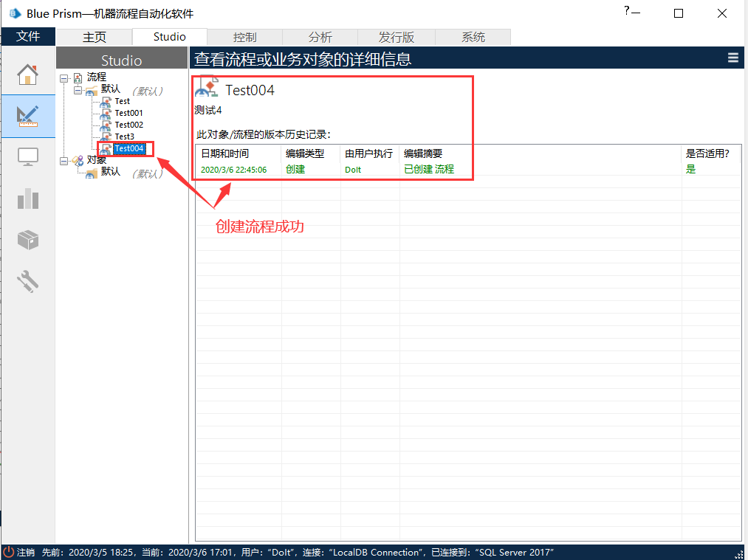Select the Test process in tree
The width and height of the screenshot is (748, 560).
coord(122,102)
